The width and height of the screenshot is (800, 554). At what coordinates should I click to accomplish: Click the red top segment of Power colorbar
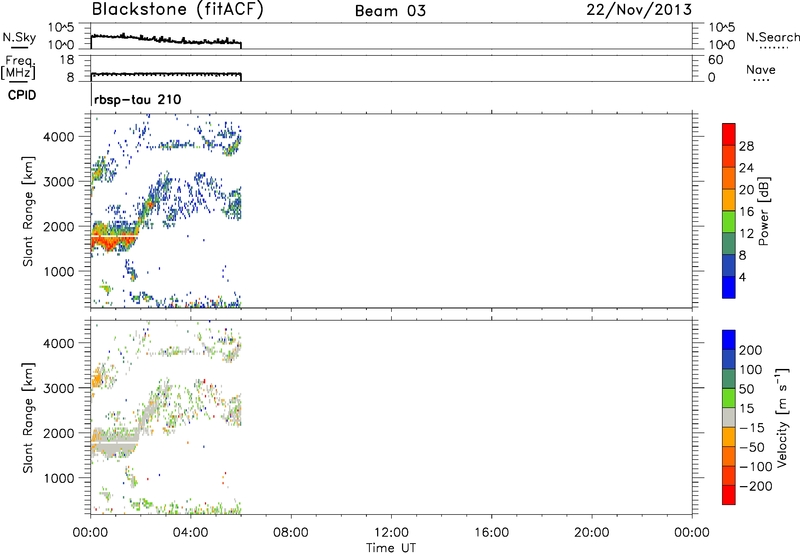click(729, 135)
